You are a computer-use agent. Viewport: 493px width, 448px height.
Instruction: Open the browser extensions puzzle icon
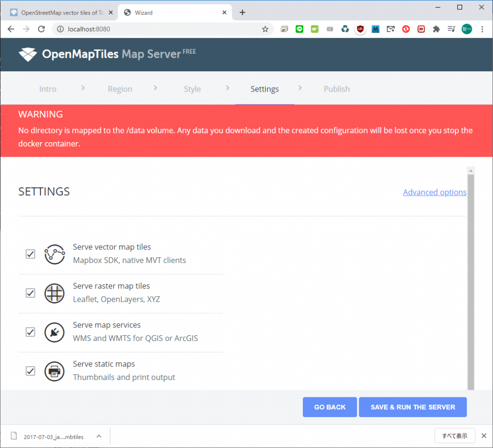click(436, 29)
